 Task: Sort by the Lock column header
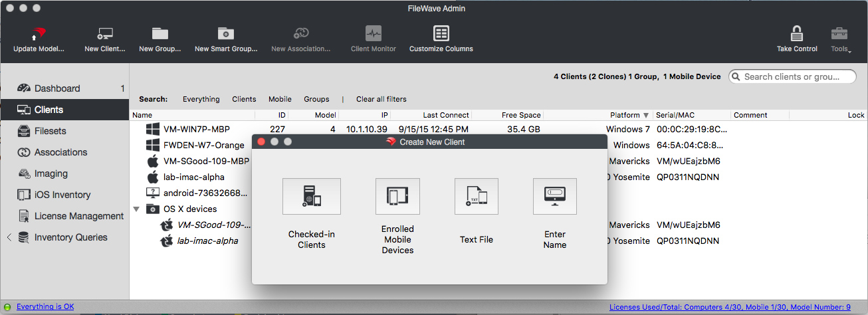click(828, 115)
